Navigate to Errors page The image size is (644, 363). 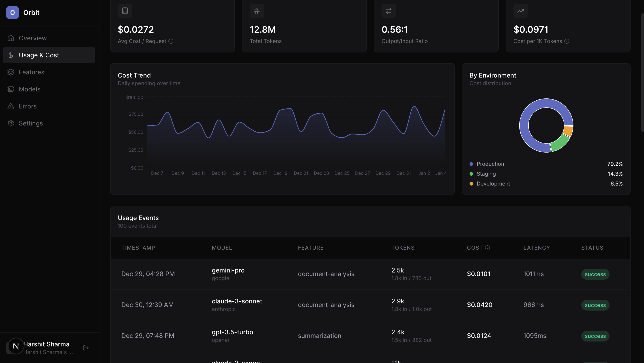pyautogui.click(x=28, y=106)
